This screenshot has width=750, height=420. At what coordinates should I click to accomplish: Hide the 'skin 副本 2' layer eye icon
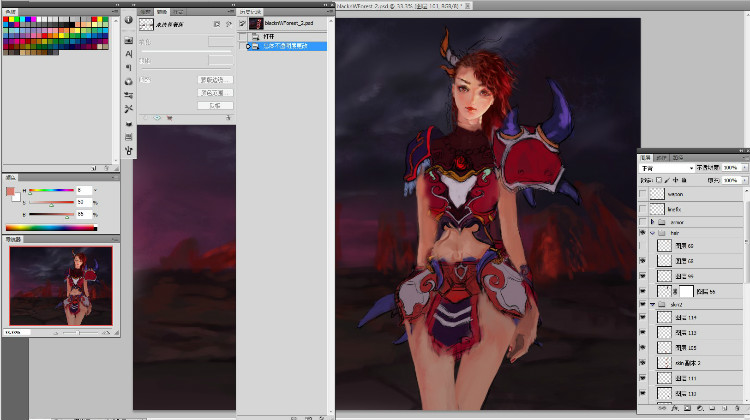click(x=642, y=363)
